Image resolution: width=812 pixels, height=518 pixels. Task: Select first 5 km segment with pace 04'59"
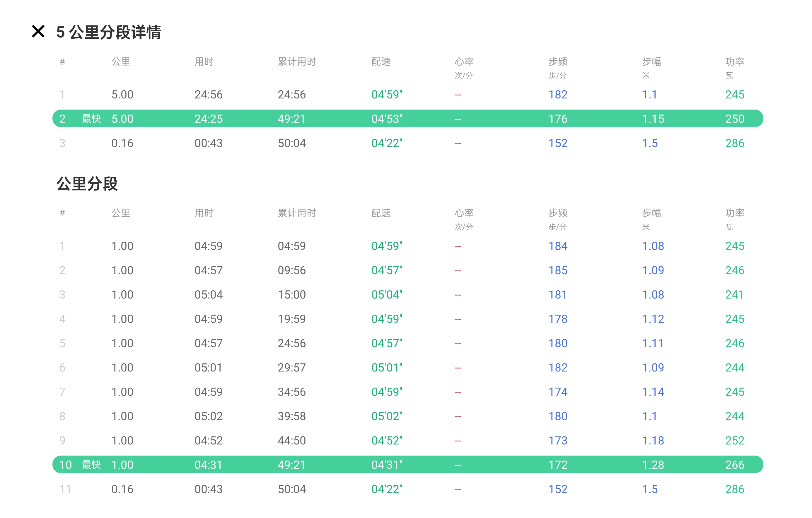[387, 94]
